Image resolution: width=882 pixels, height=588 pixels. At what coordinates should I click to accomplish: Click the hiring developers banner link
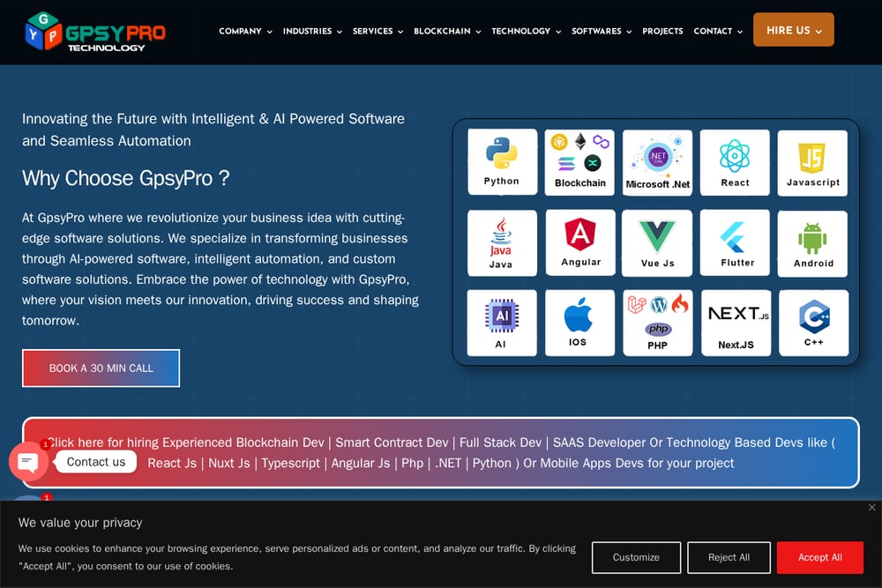(x=440, y=452)
